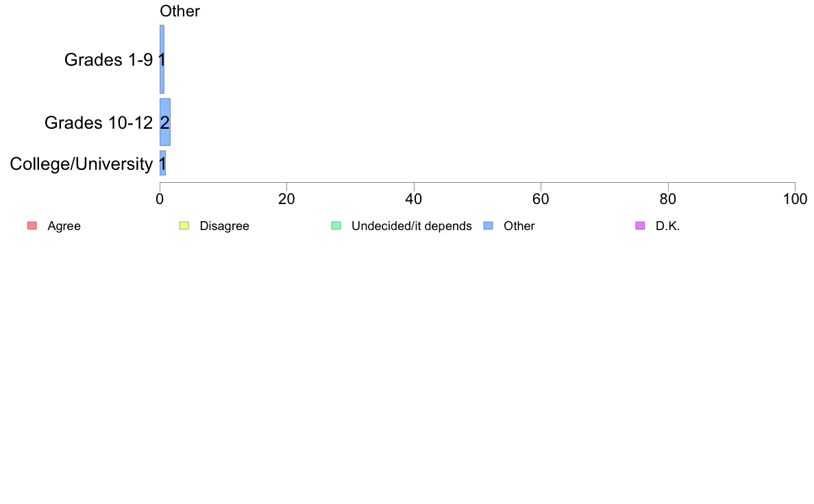Click the Grades 1-9 axis label
The height and width of the screenshot is (504, 814).
coord(108,60)
